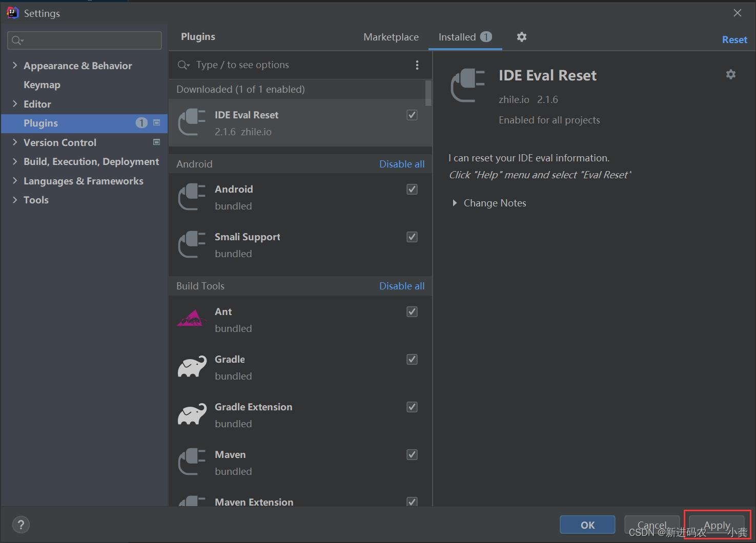Click the badge on the Installed tab
This screenshot has width=756, height=543.
[486, 37]
